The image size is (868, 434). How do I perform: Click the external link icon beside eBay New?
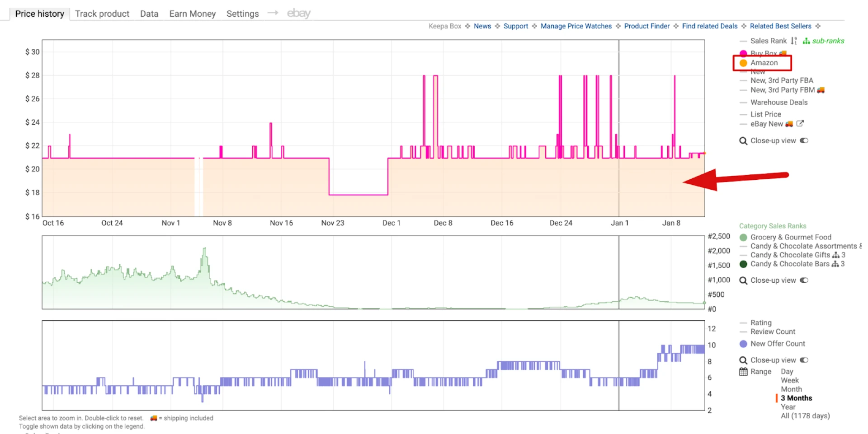[x=800, y=124]
